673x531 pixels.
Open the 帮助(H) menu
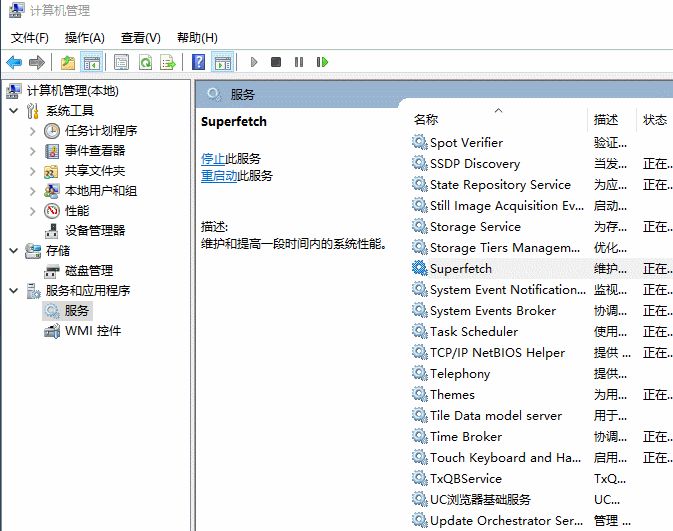click(x=197, y=38)
